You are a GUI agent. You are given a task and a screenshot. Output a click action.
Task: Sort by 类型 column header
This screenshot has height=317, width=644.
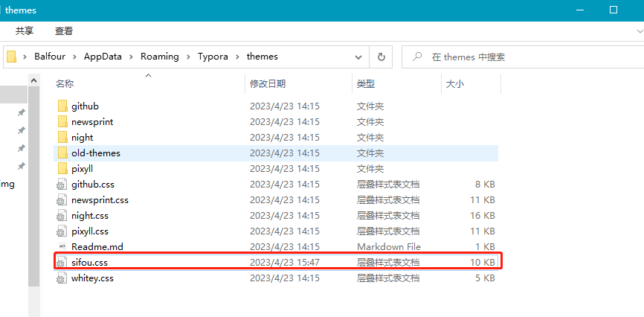366,84
